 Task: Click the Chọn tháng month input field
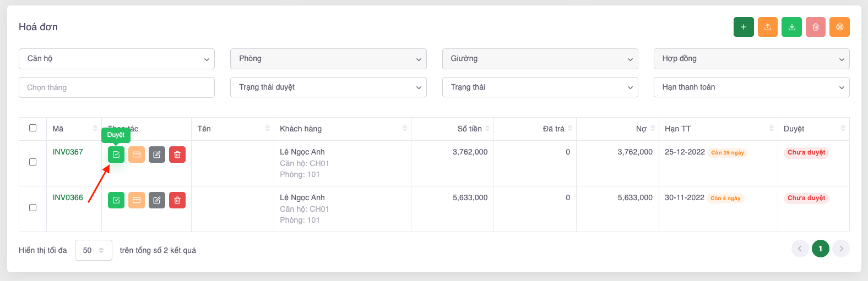(117, 87)
